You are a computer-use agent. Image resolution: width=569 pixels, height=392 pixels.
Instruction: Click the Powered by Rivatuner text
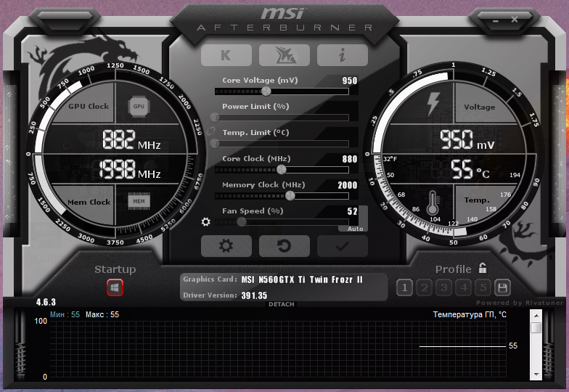(520, 303)
